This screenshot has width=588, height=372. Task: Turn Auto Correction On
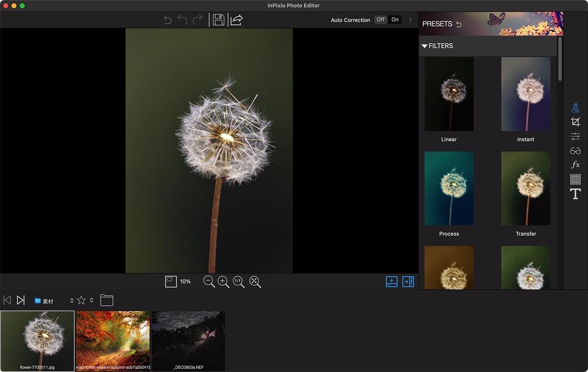click(395, 20)
